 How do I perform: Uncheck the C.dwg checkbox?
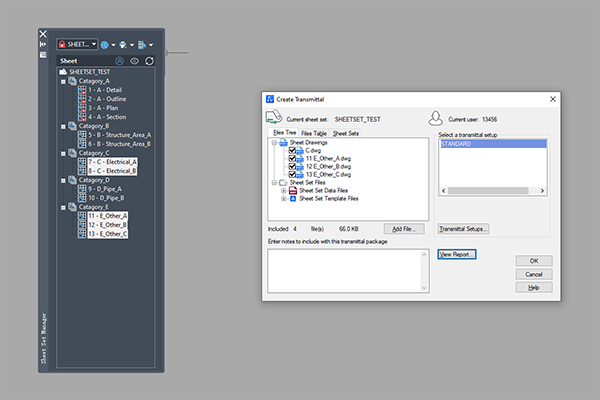click(292, 150)
